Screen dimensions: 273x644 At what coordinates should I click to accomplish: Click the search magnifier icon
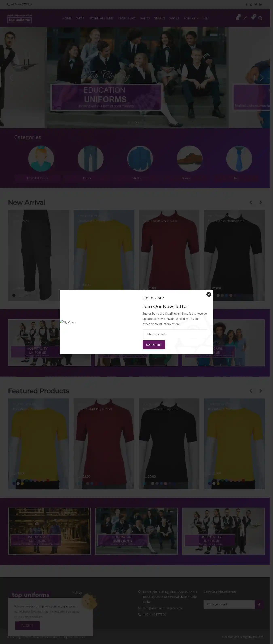point(260,18)
